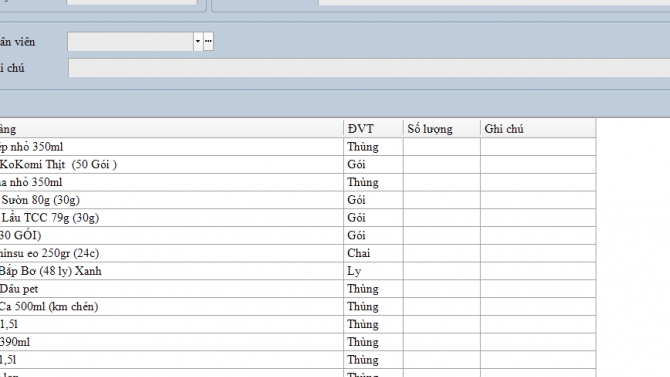
Task: Select the row 'Bắp Bơ (48 ly) Xanh'
Action: coord(298,271)
